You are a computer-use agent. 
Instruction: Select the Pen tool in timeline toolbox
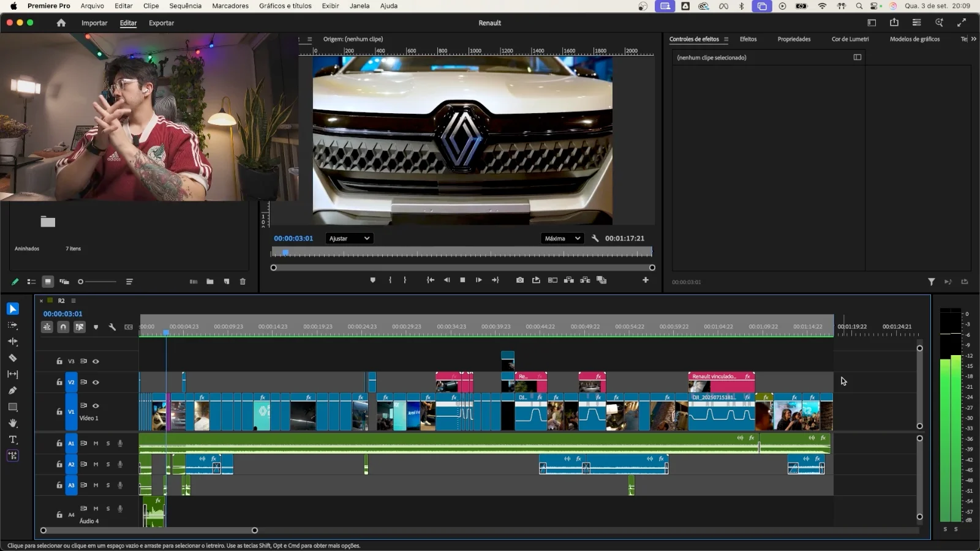13,391
